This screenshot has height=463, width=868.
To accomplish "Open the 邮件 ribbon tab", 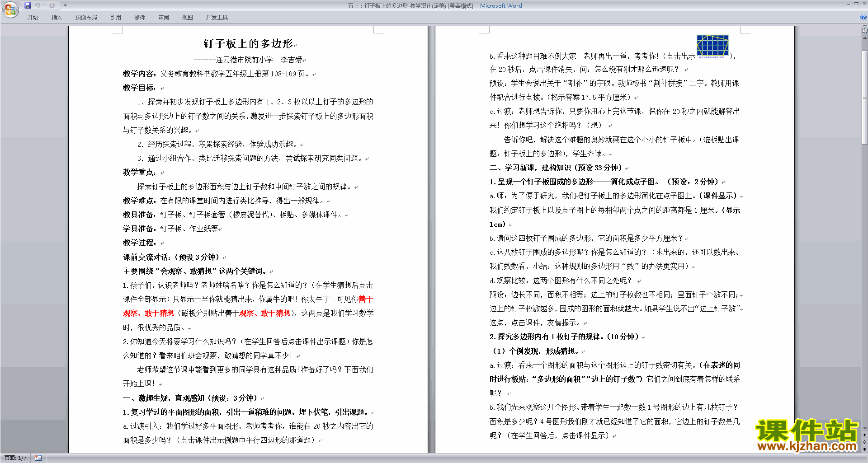I will (140, 17).
